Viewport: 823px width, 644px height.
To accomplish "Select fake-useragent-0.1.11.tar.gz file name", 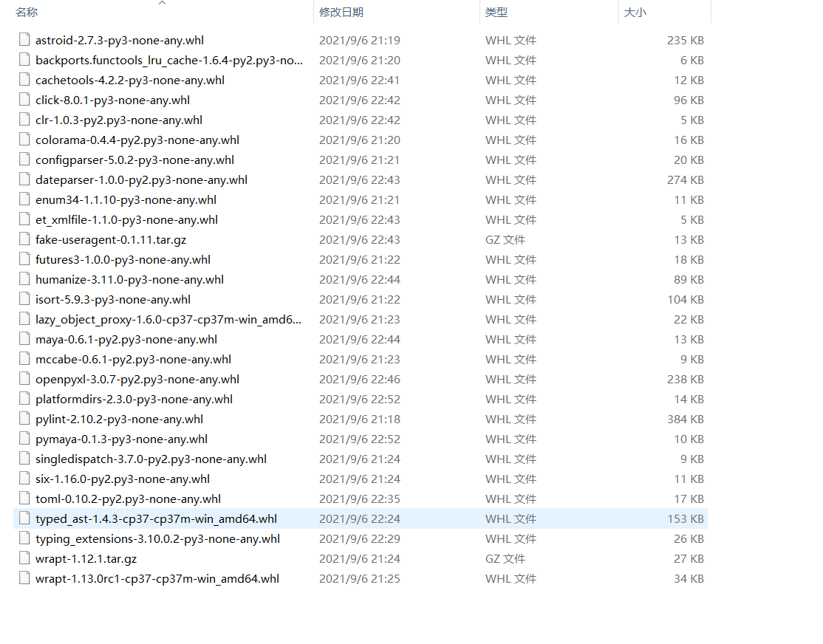I will [111, 240].
